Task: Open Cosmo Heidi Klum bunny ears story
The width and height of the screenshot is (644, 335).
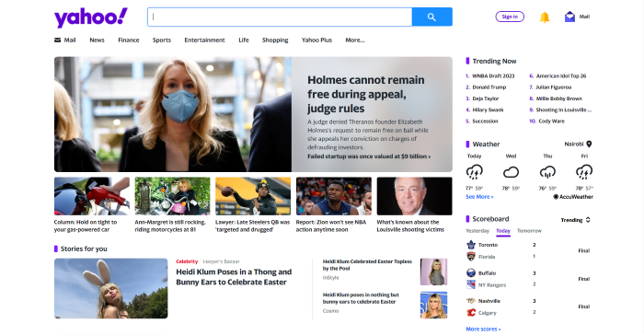Action: 361,298
